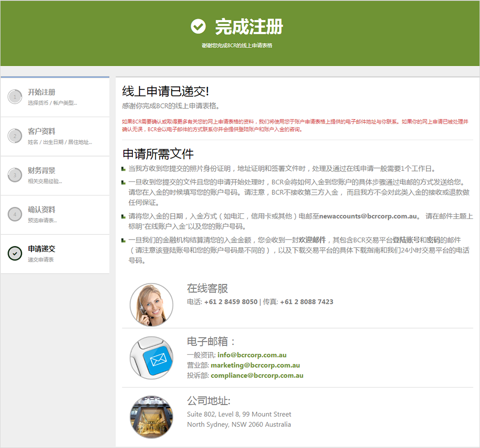Click the bullet starting 一旦收到您提交的文件
This screenshot has height=448, width=480.
pos(299,192)
